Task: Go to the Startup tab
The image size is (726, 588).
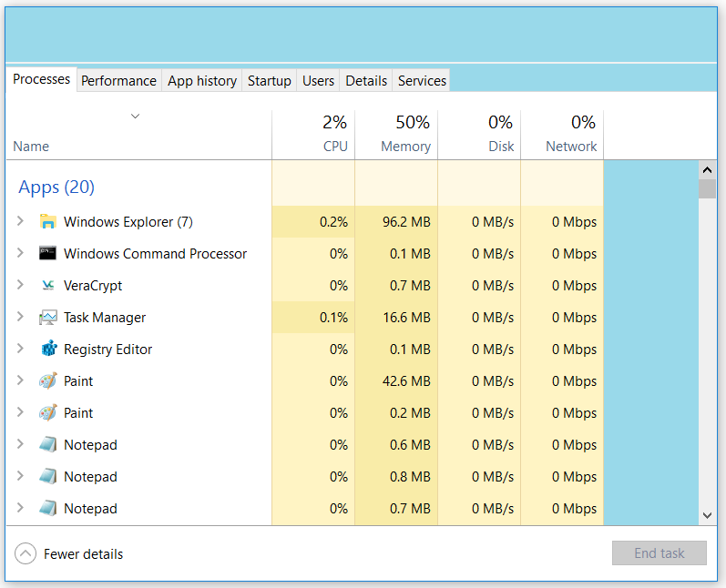Action: [x=269, y=80]
